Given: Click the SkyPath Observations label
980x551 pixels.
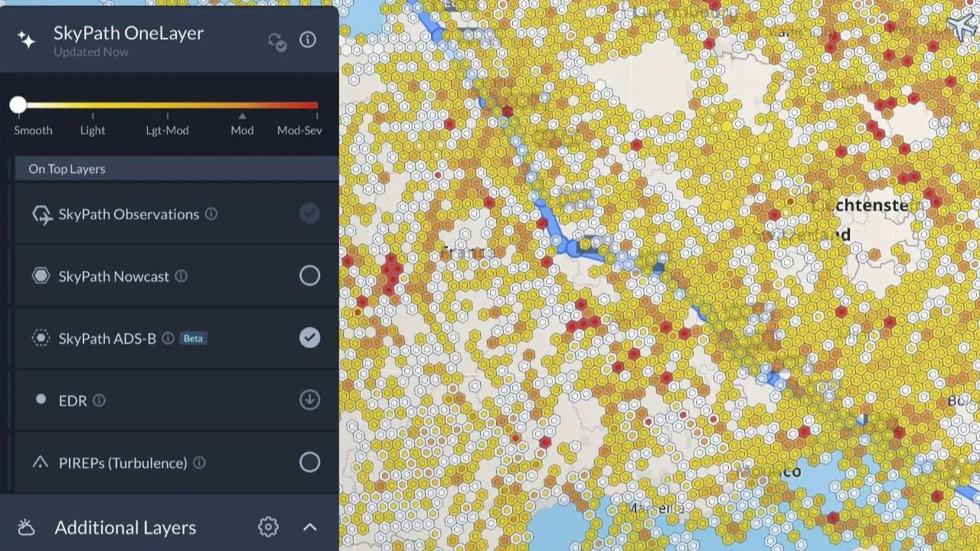Looking at the screenshot, I should tap(129, 214).
